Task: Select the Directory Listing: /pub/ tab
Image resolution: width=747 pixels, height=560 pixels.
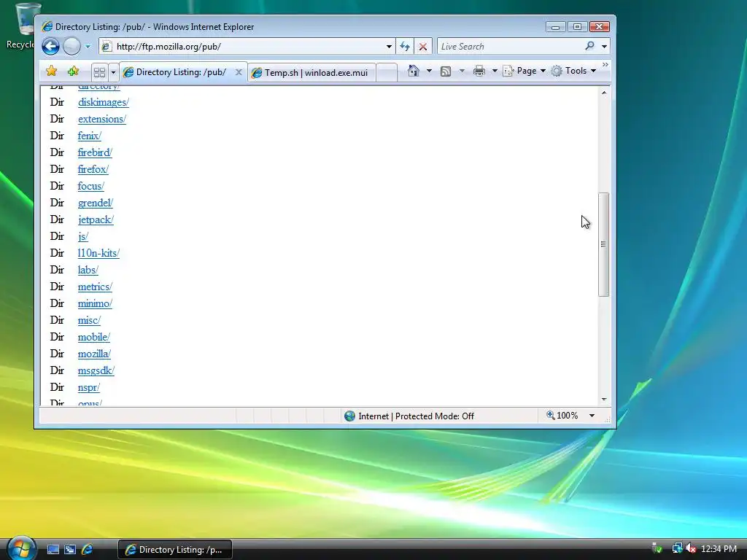Action: click(182, 72)
